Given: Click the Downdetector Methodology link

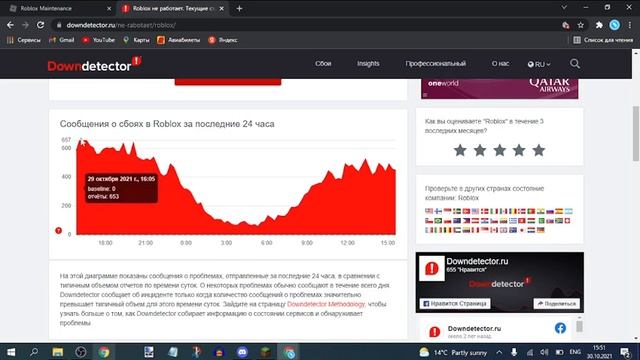Looking at the screenshot, I should point(326,304).
